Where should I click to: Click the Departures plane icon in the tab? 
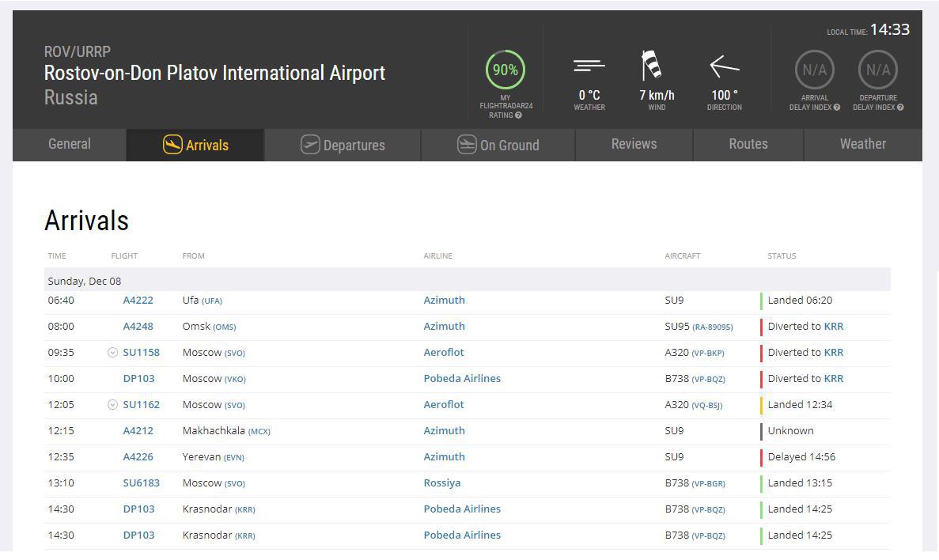pyautogui.click(x=310, y=144)
